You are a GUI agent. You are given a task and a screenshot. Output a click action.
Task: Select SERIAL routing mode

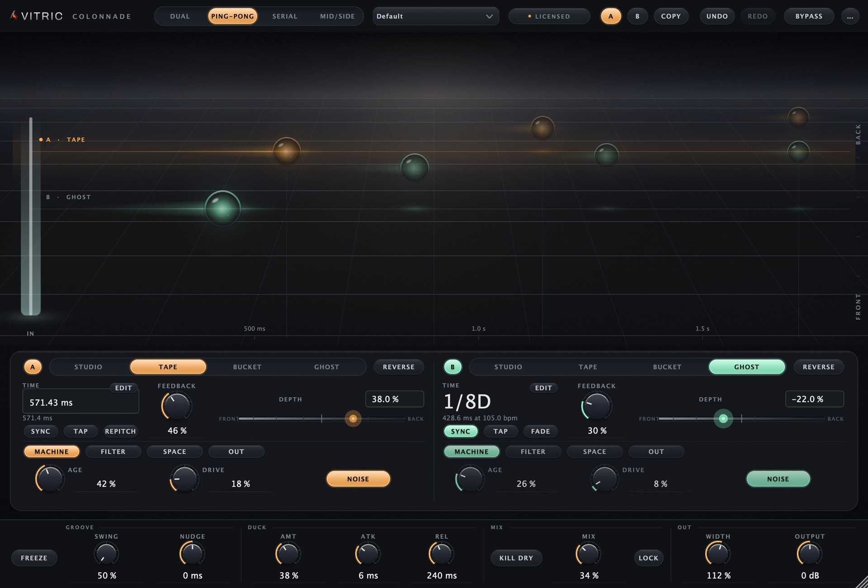click(285, 16)
